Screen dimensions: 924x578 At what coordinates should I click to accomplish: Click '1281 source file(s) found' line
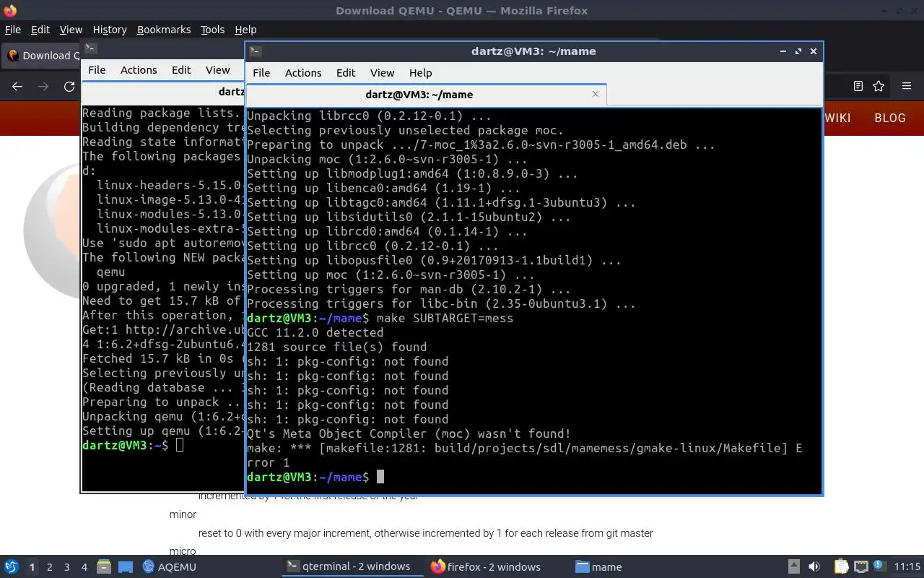336,347
